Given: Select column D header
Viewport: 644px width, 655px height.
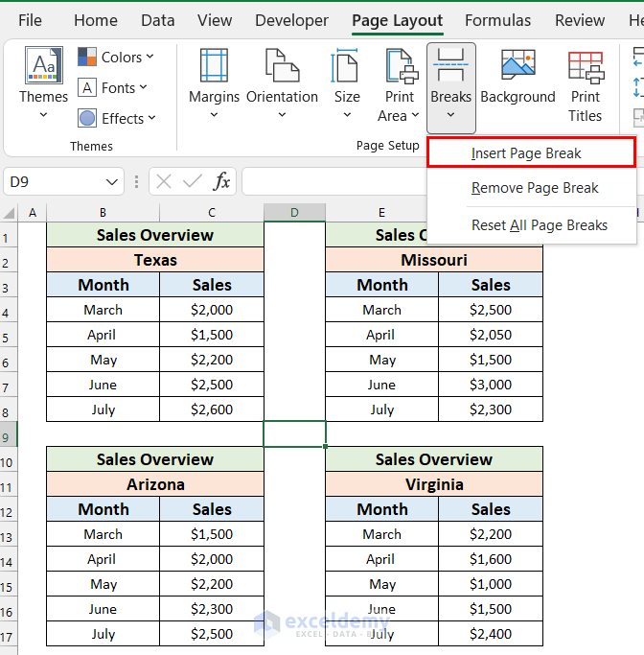Looking at the screenshot, I should (294, 213).
